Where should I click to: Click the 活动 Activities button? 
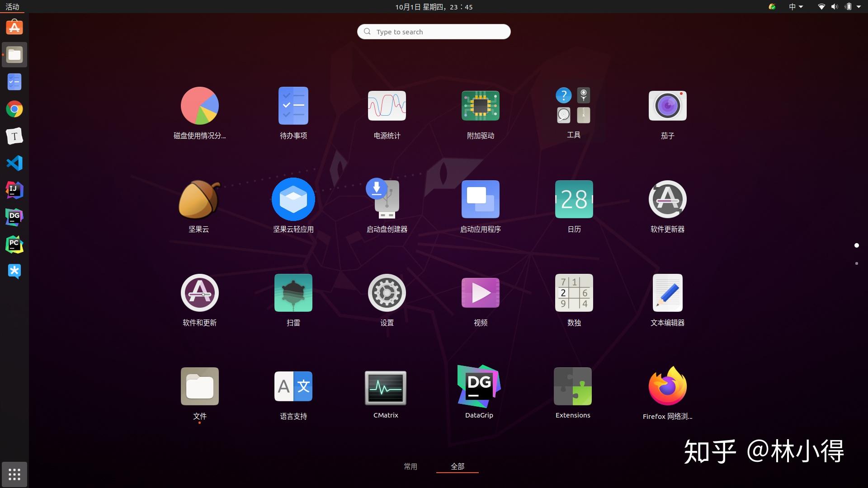click(12, 7)
